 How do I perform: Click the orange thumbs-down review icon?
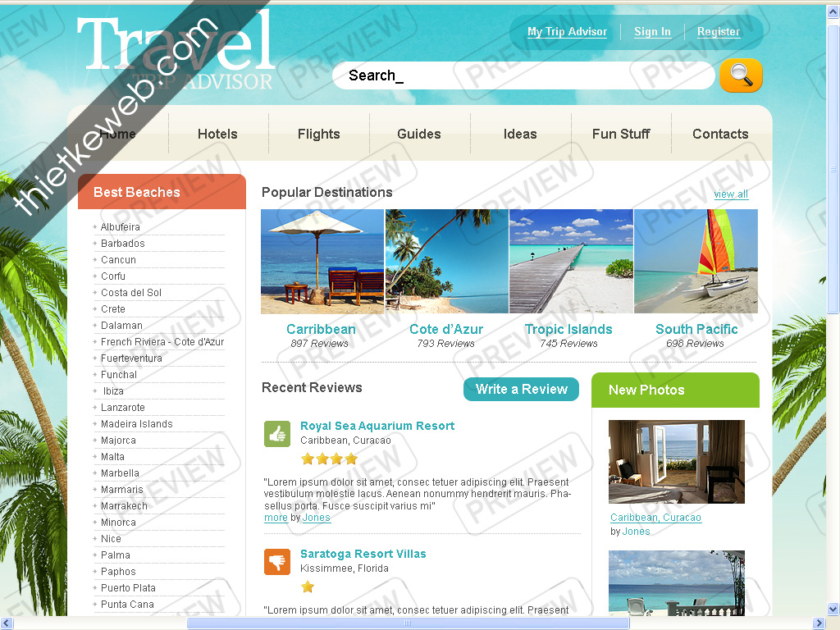pyautogui.click(x=277, y=562)
